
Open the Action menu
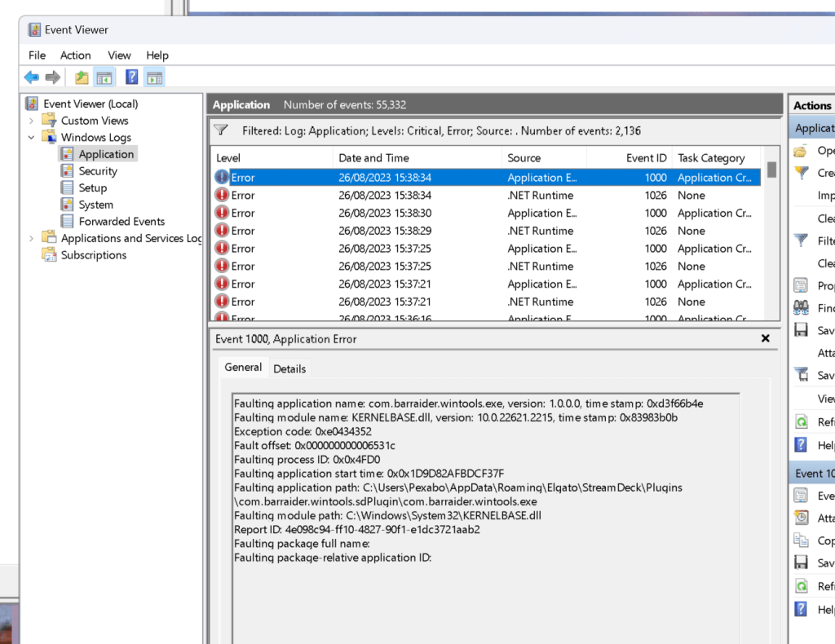pos(76,55)
